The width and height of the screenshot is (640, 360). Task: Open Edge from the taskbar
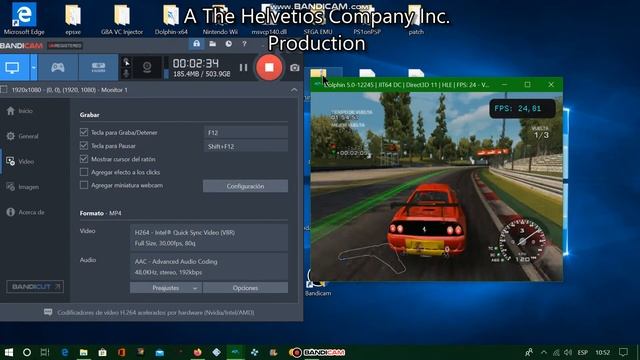64,352
